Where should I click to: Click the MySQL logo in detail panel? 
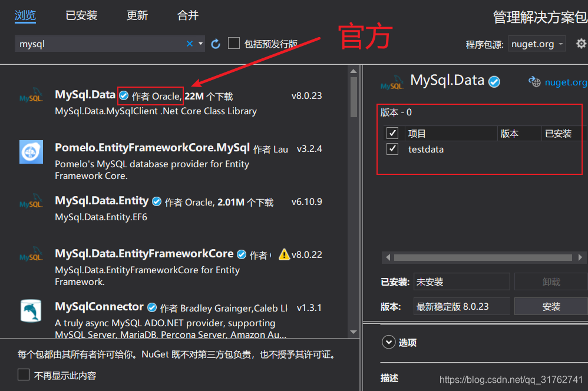[392, 82]
